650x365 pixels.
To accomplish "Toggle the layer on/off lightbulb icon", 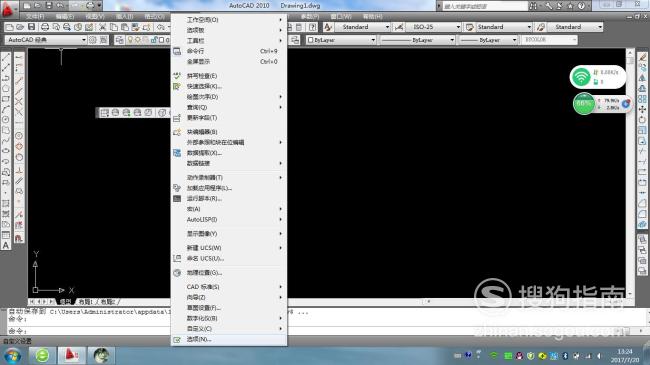I will (130, 40).
